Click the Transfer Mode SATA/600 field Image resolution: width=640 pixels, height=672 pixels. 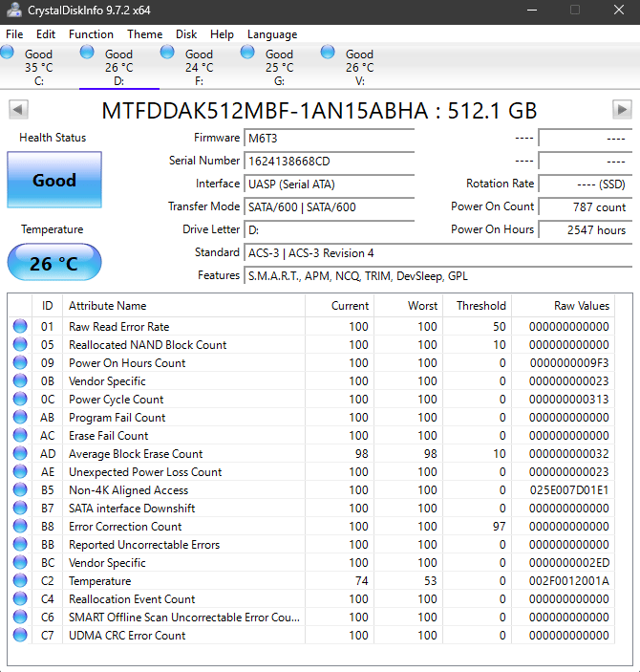pos(329,207)
